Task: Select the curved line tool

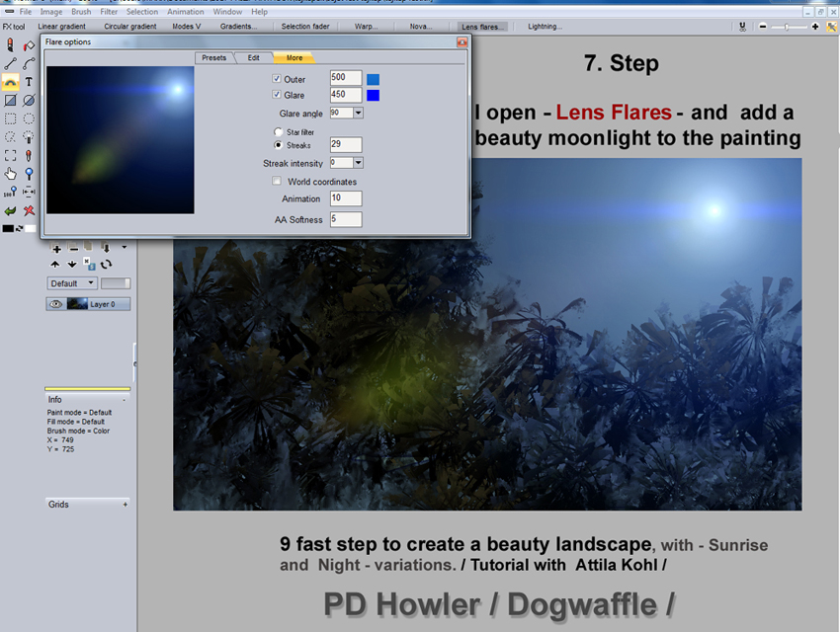Action: pyautogui.click(x=29, y=64)
